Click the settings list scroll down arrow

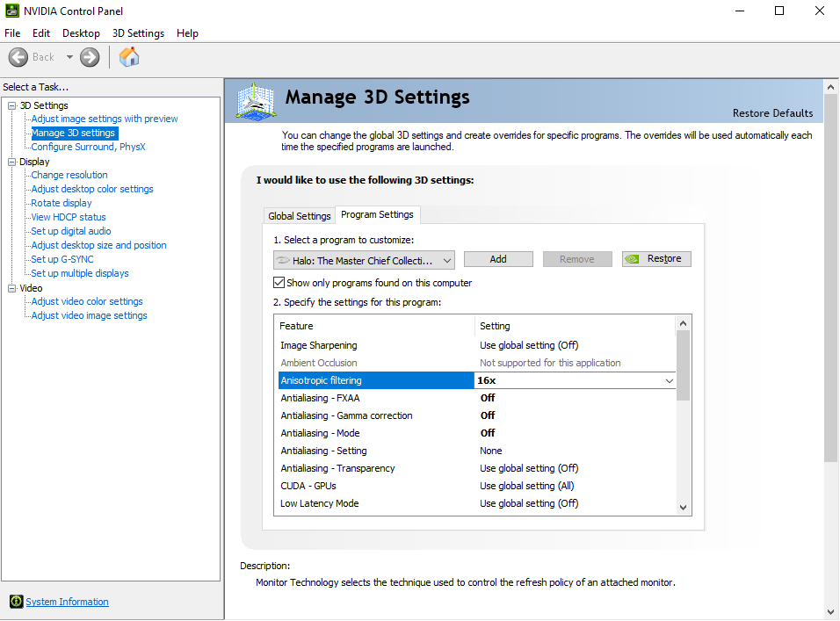683,508
